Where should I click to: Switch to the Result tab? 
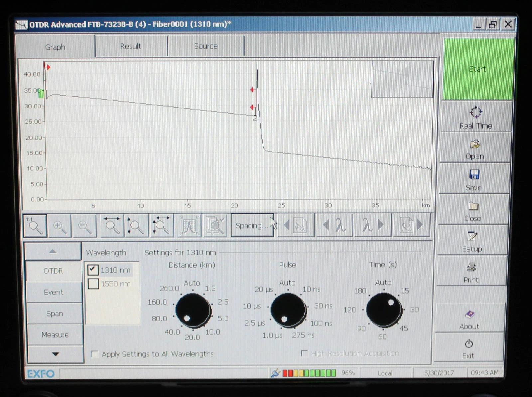pyautogui.click(x=131, y=46)
